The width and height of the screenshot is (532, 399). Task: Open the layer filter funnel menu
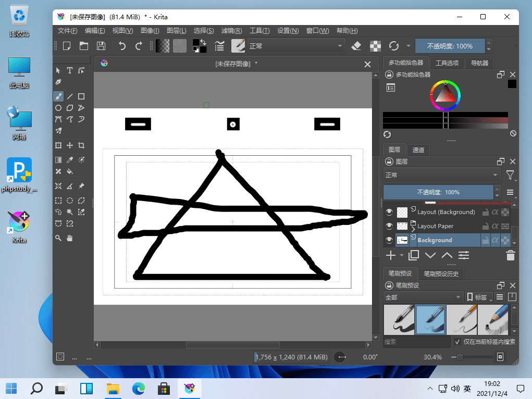(x=510, y=175)
